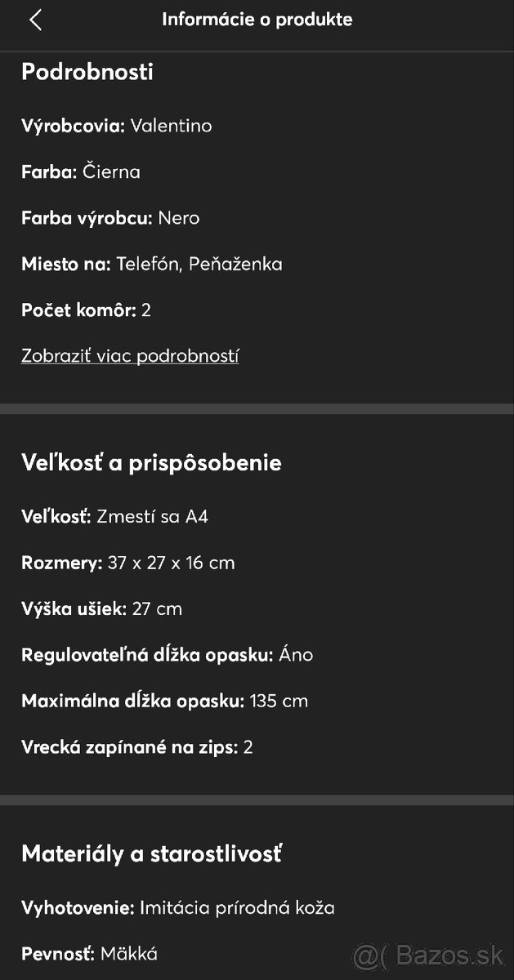Select the 'Miesto na: Telefón, Peňaženka' row
514x980 pixels.
pyautogui.click(x=151, y=264)
